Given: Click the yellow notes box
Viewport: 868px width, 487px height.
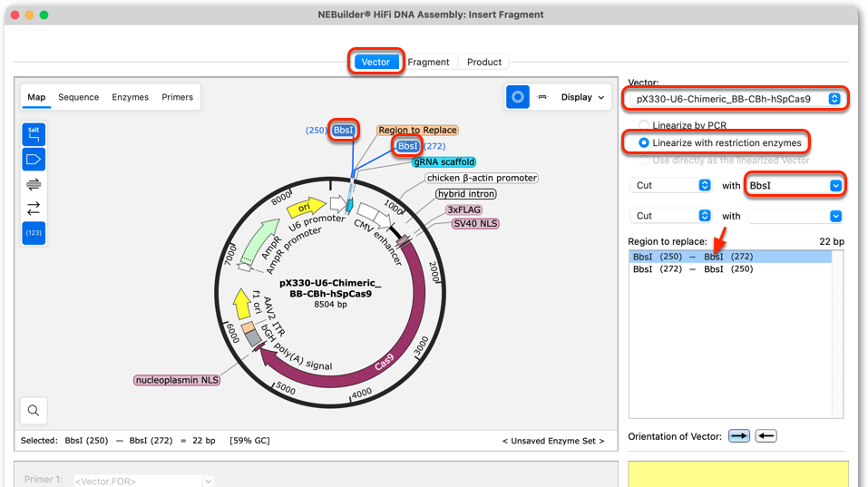Looking at the screenshot, I should click(x=738, y=474).
